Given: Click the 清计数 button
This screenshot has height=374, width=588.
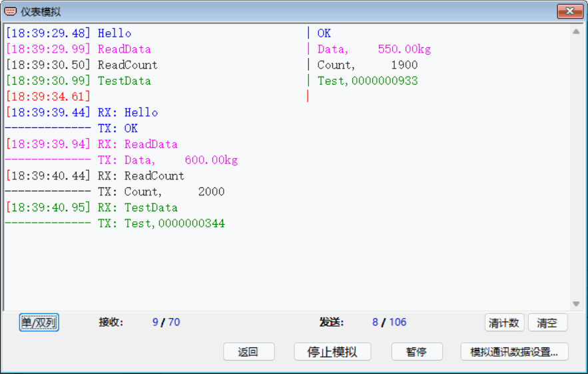Looking at the screenshot, I should point(504,323).
